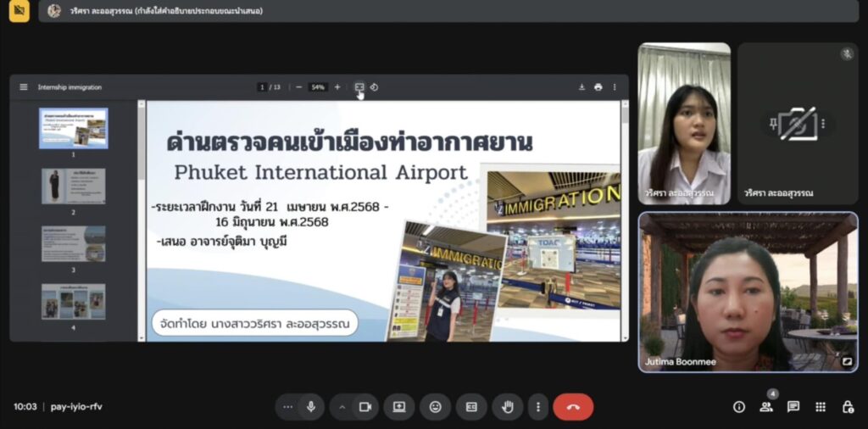
Task: Open host controls lock icon
Action: (x=848, y=407)
